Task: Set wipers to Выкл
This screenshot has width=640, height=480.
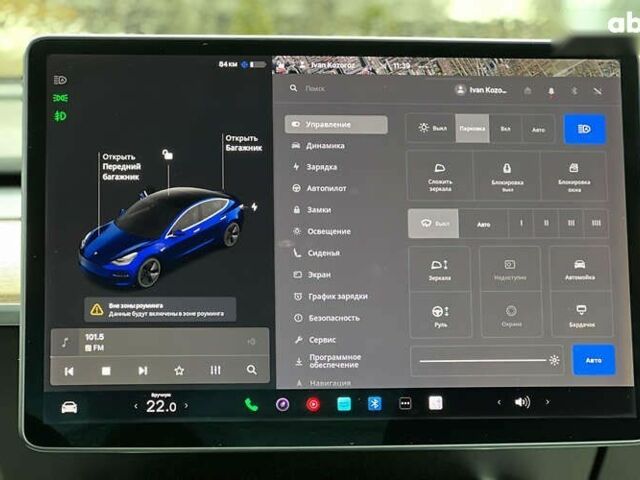Action: [433, 223]
